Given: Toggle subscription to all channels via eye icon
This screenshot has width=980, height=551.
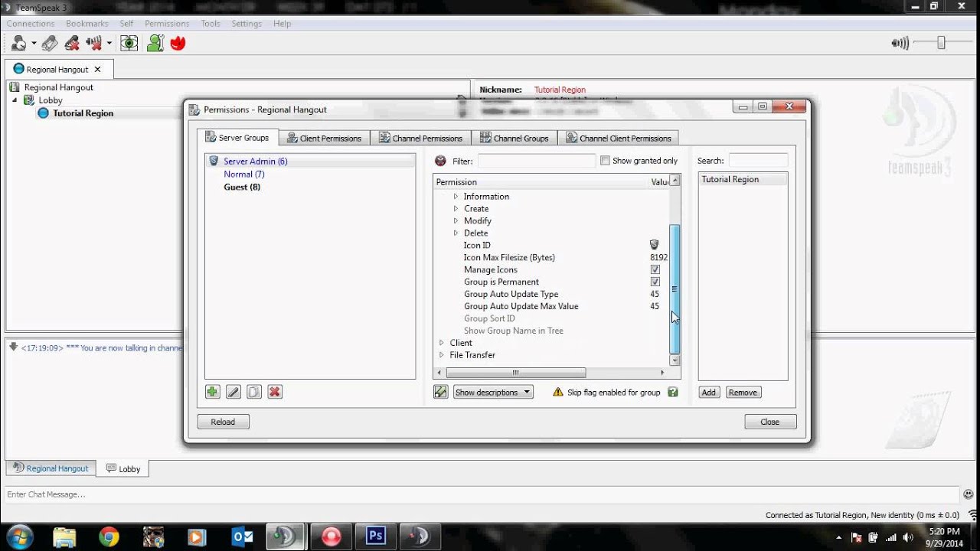Looking at the screenshot, I should (129, 42).
